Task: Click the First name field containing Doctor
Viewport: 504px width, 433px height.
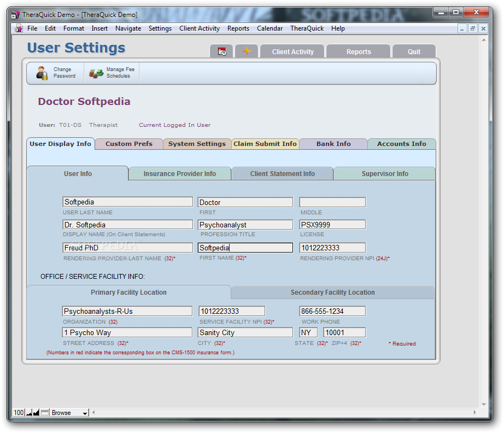Action: (245, 202)
